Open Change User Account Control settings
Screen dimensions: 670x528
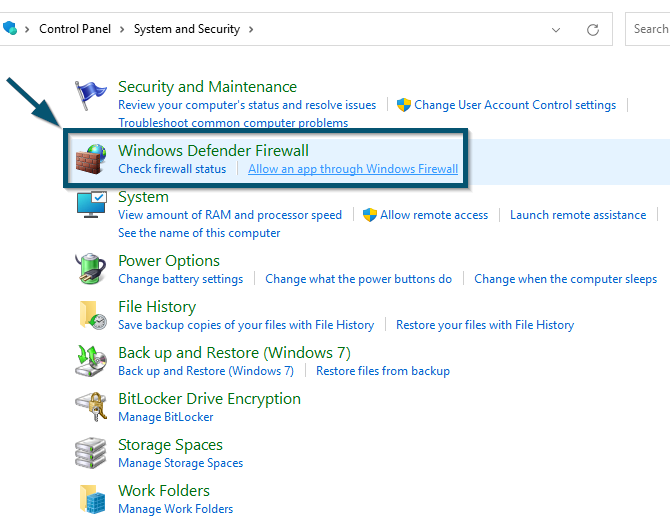[x=515, y=105]
